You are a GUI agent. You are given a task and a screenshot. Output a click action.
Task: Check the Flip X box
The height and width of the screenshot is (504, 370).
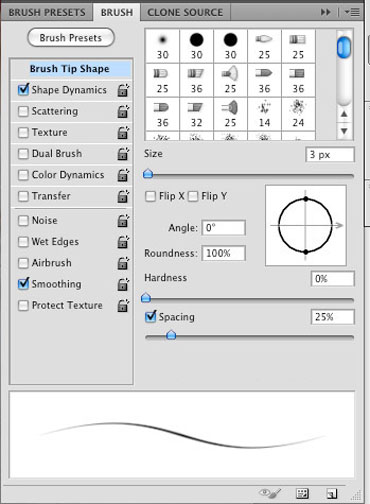150,196
